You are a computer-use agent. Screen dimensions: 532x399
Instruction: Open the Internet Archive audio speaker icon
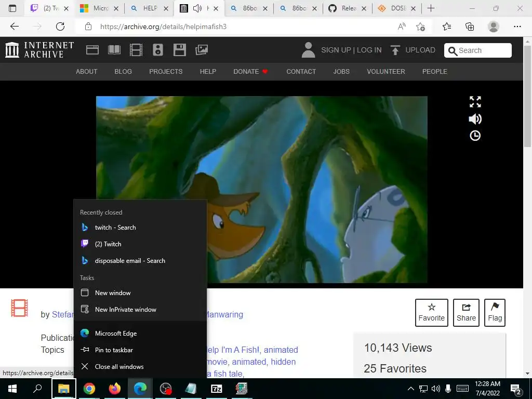[x=158, y=50]
